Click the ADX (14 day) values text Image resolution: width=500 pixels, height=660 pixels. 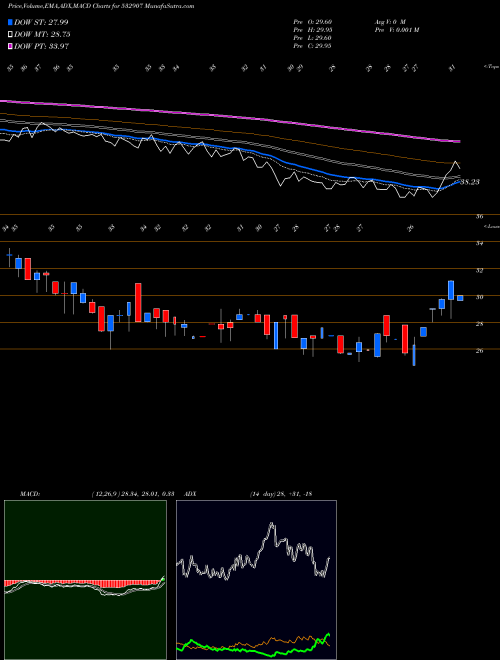(x=281, y=494)
